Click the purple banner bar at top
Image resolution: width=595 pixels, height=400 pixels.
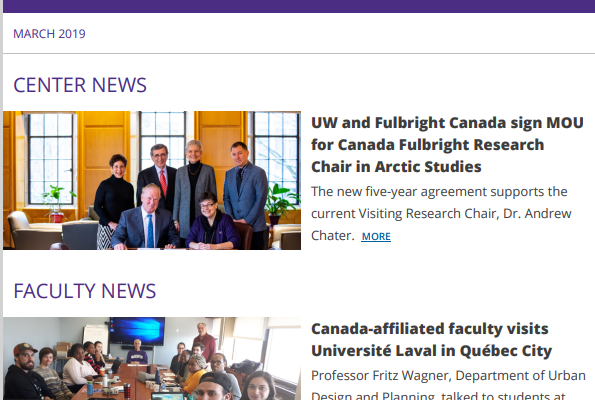click(x=299, y=6)
